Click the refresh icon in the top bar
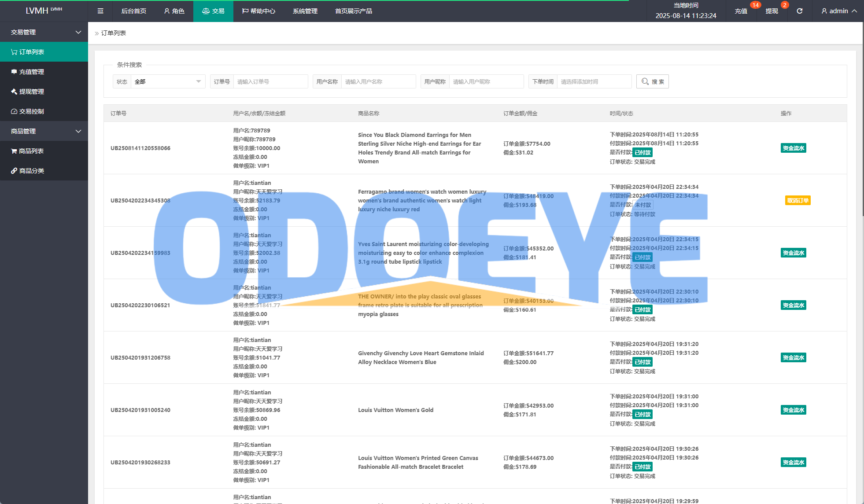 (x=799, y=11)
